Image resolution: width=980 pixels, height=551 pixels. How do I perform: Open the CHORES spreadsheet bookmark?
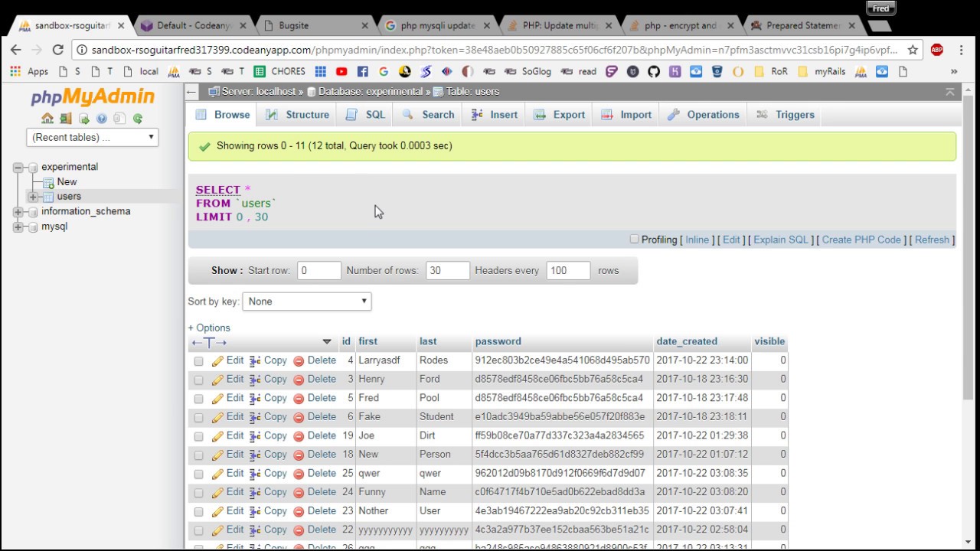coord(279,71)
